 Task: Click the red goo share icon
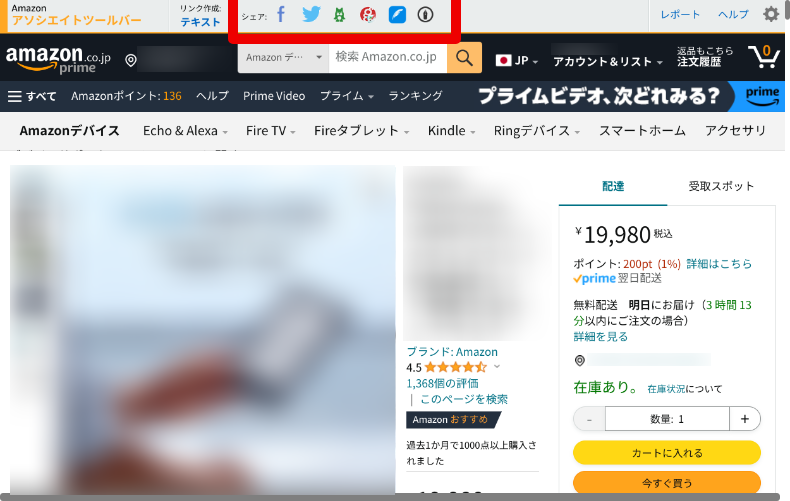coord(368,15)
